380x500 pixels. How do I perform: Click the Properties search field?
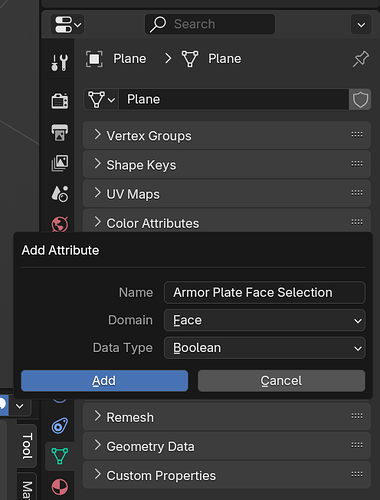[x=210, y=24]
